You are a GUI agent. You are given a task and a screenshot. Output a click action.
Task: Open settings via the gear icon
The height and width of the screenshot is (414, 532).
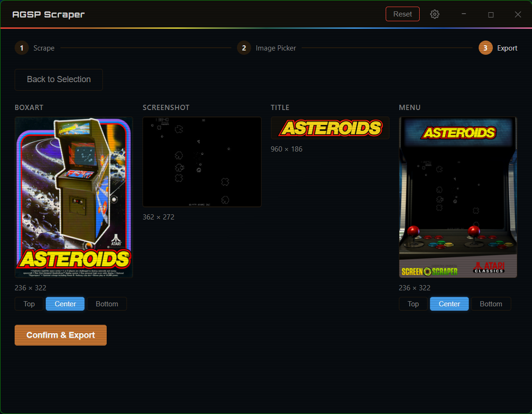(435, 14)
